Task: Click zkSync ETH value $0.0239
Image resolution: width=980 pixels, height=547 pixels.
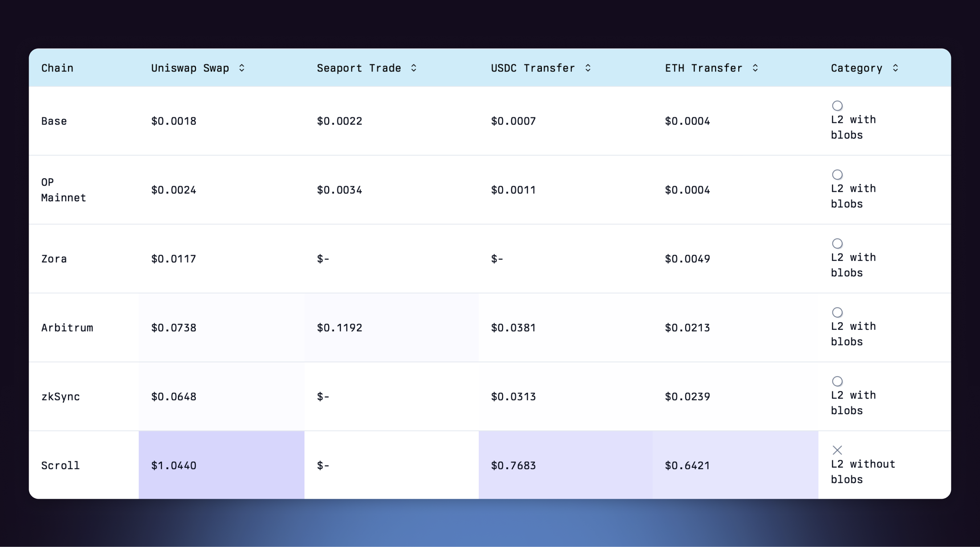Action: [687, 396]
